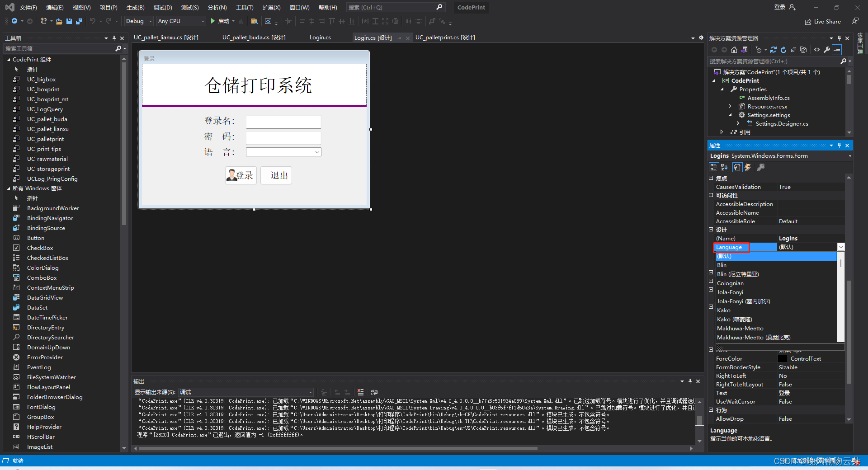The height and width of the screenshot is (470, 868).
Task: Show events with the lightning bolt icon
Action: (748, 167)
